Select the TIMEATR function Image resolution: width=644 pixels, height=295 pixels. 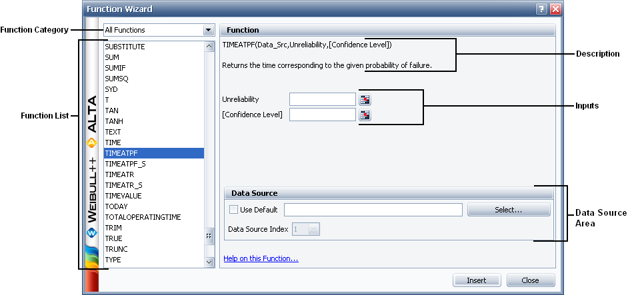[119, 174]
